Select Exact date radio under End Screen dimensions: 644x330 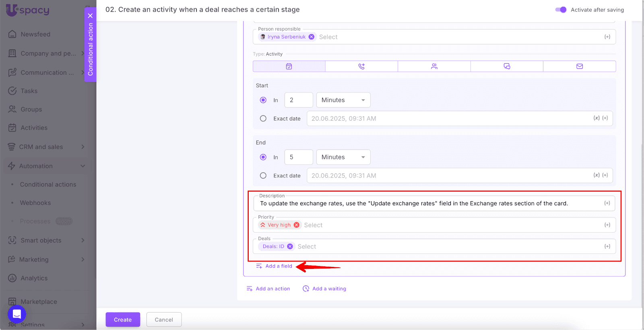[263, 176]
